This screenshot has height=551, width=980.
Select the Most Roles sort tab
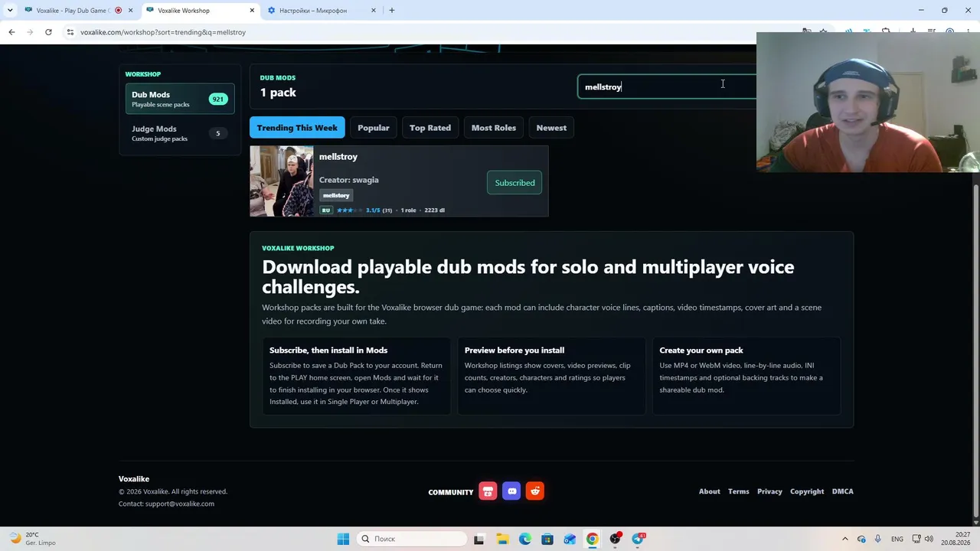494,128
